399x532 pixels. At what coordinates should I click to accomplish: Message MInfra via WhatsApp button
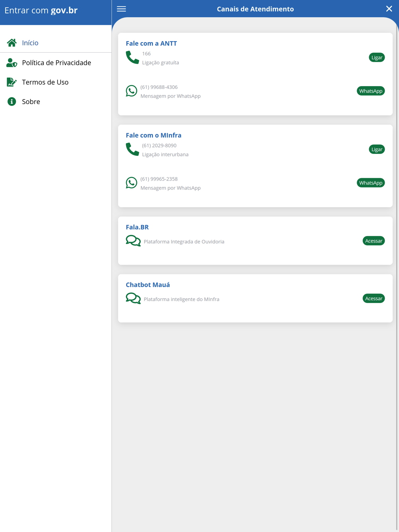click(x=371, y=183)
